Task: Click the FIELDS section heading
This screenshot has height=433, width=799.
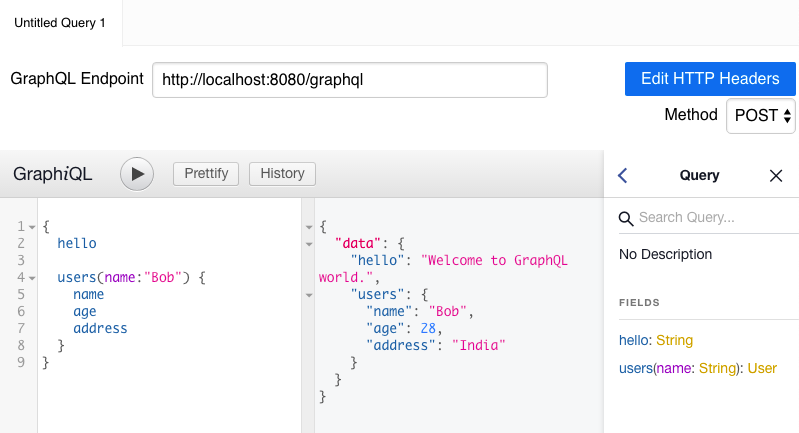Action: [x=639, y=303]
